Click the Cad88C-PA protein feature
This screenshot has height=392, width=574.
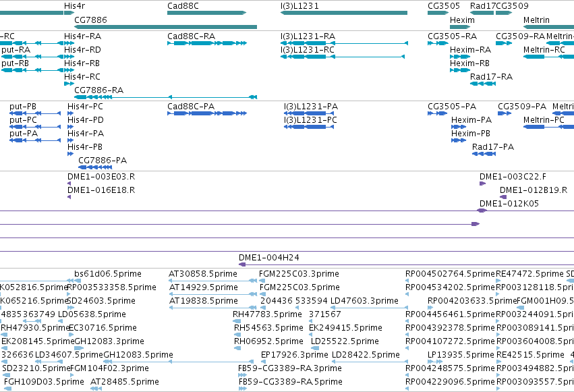coord(207,113)
